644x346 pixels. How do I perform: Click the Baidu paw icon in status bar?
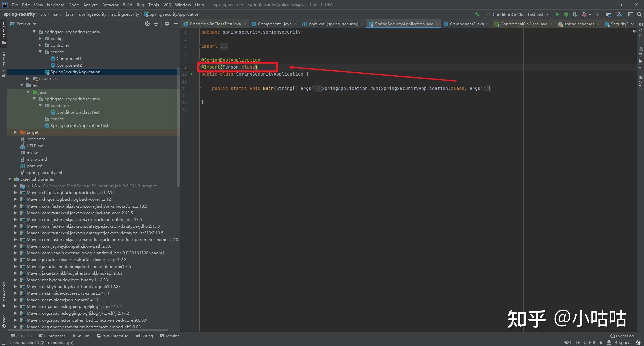[x=638, y=343]
